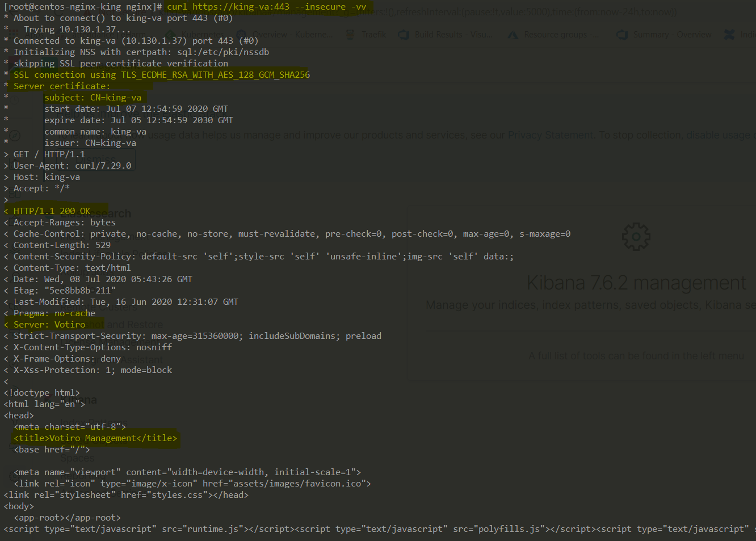Open 'Overview - Kuberne...' bookmark in background browser
Viewport: 756px width, 541px height.
tap(285, 35)
